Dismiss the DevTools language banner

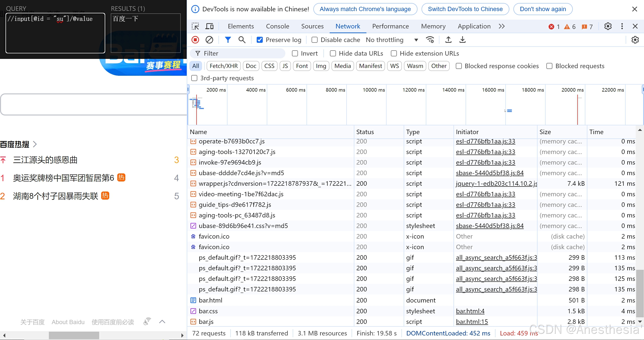634,9
